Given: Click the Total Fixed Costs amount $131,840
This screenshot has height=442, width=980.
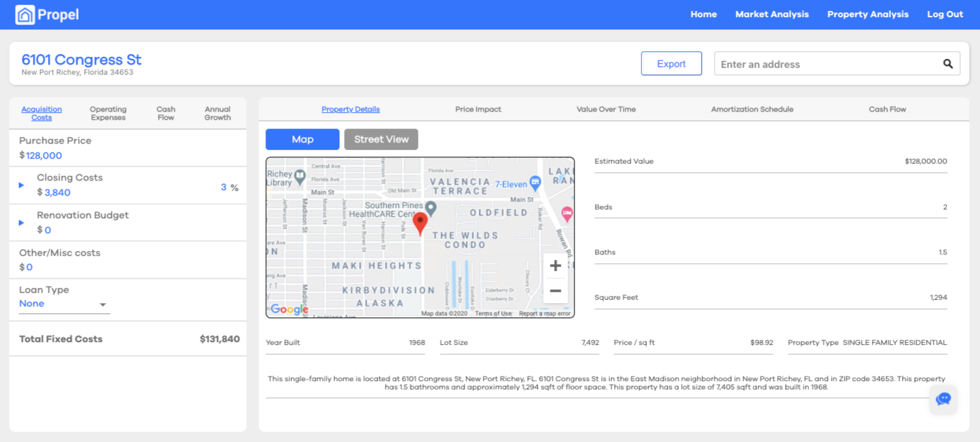Looking at the screenshot, I should pos(220,339).
